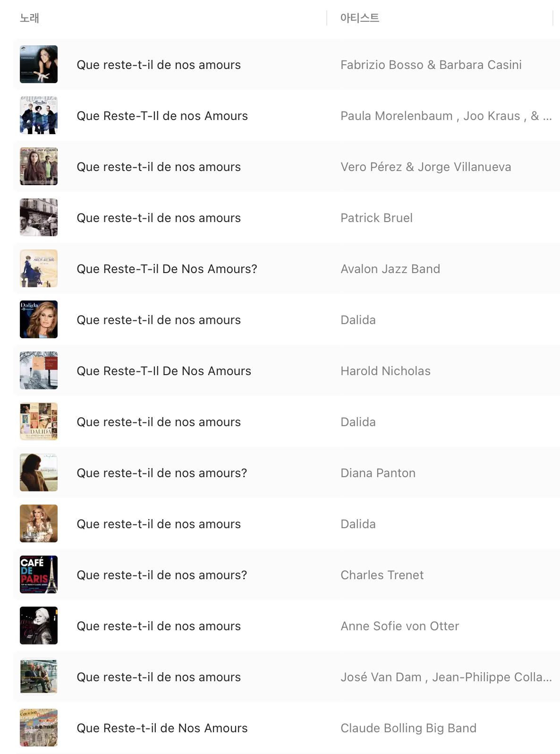Click the first Dalida portrait album cover

point(39,319)
